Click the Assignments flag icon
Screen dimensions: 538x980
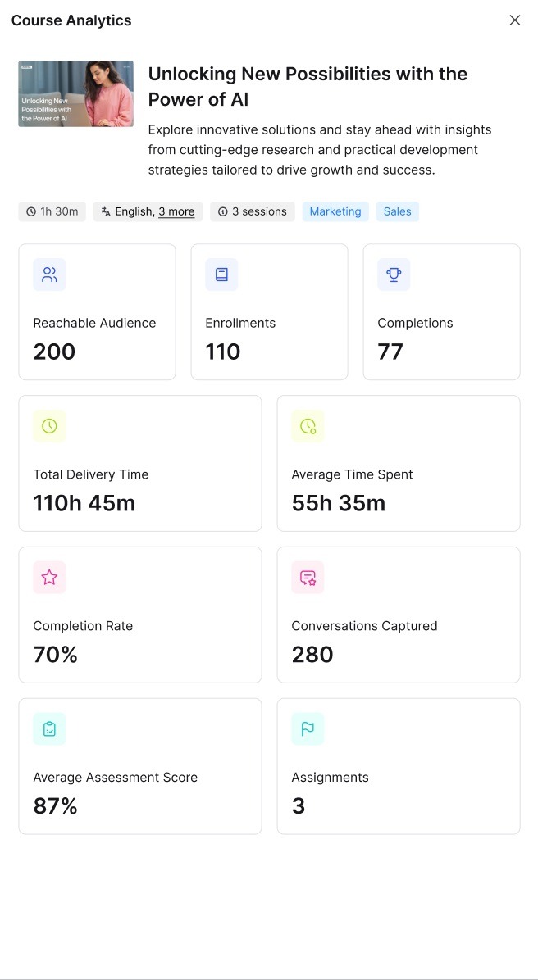pos(308,729)
